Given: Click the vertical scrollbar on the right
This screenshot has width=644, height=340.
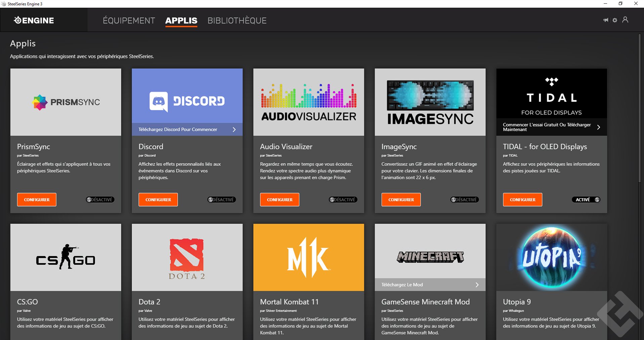Looking at the screenshot, I should (x=640, y=108).
